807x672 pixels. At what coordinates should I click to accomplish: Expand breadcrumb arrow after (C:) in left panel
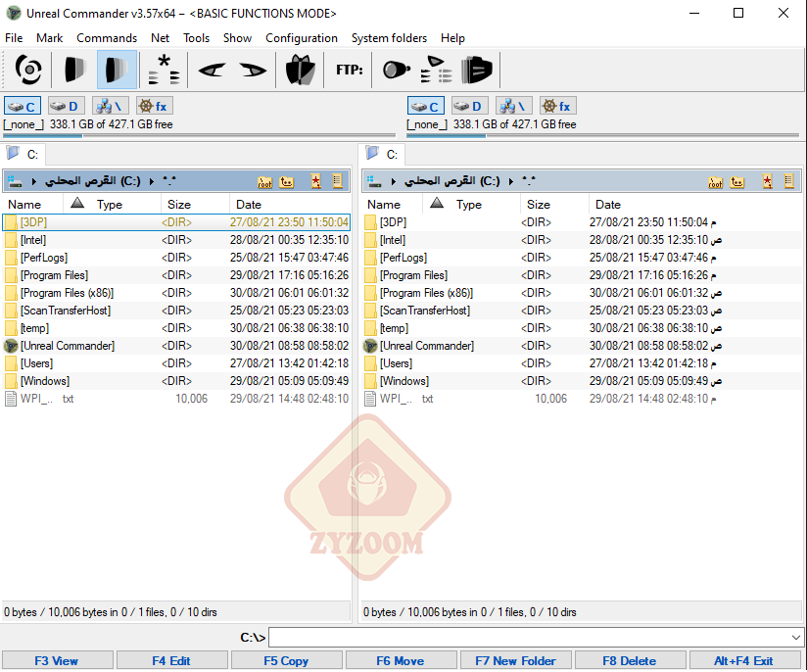152,181
